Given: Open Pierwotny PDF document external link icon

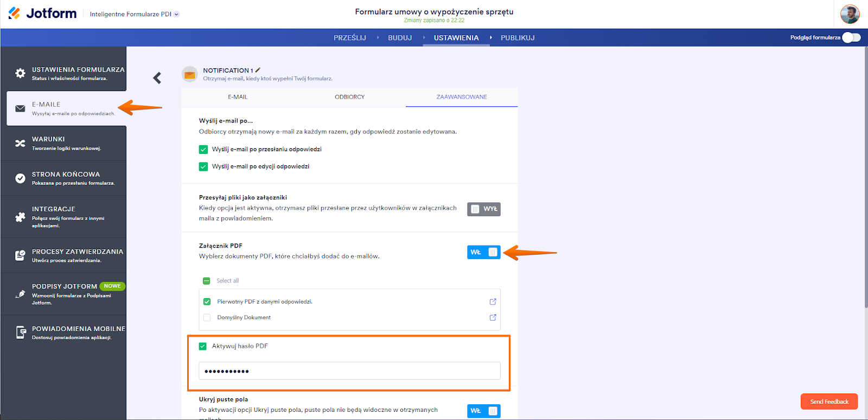Looking at the screenshot, I should coord(493,302).
